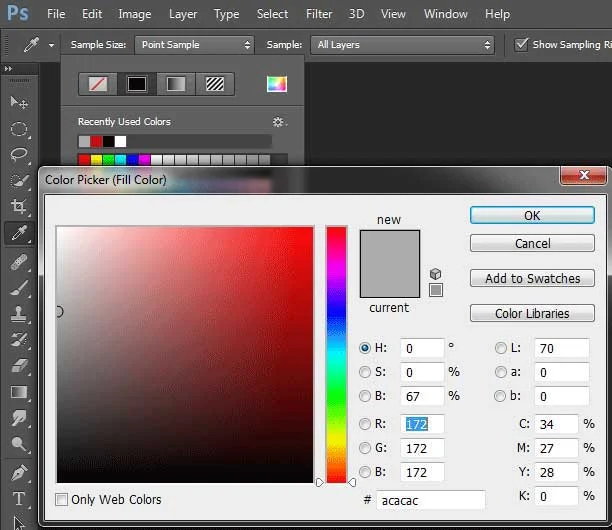Select the Eraser tool
This screenshot has height=530, width=612.
click(x=19, y=366)
